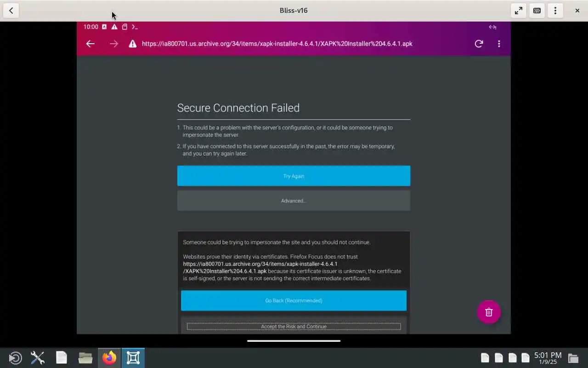The image size is (588, 368).
Task: Open the browser three-dot menu
Action: click(499, 44)
